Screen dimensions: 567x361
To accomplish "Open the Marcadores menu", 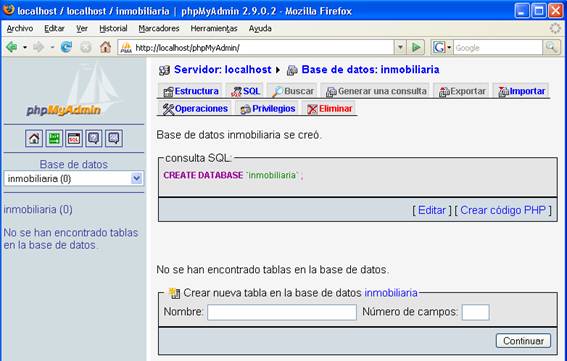I will [159, 29].
